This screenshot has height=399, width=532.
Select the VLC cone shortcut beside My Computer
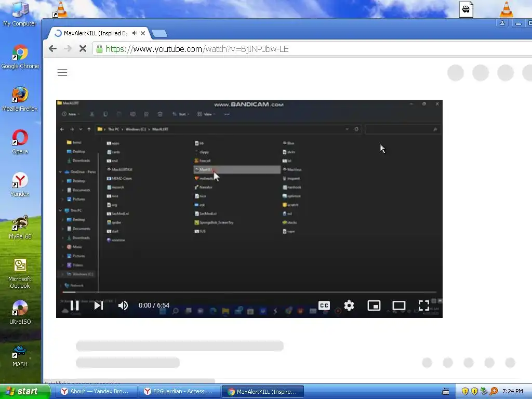click(x=60, y=9)
